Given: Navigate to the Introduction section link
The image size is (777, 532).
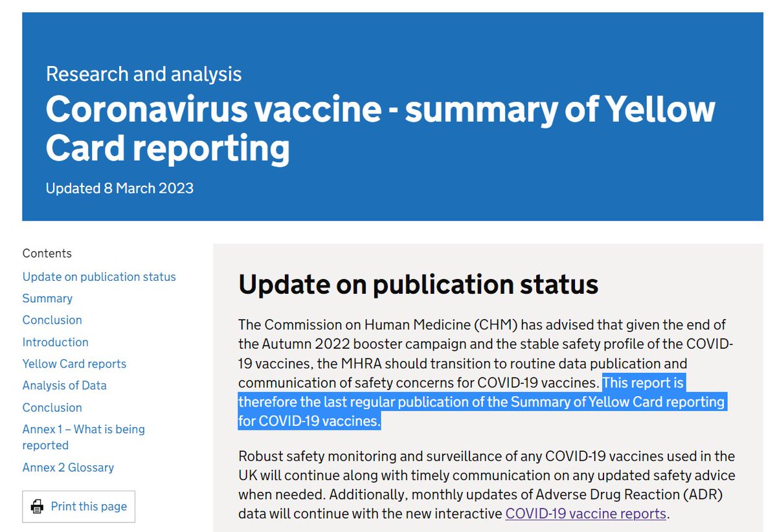Looking at the screenshot, I should click(x=55, y=342).
